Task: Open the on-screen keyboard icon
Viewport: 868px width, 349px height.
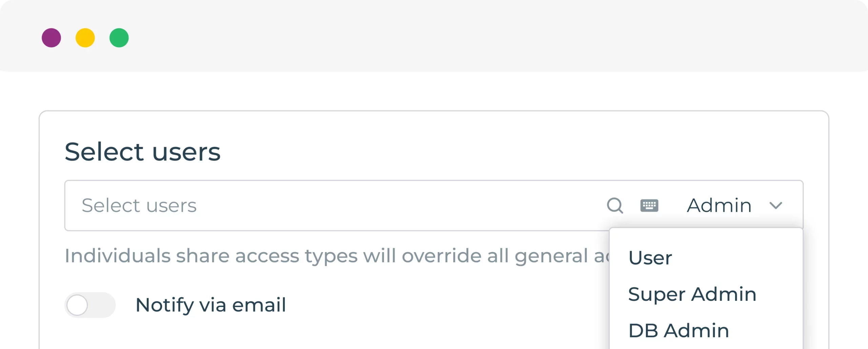Action: click(649, 206)
